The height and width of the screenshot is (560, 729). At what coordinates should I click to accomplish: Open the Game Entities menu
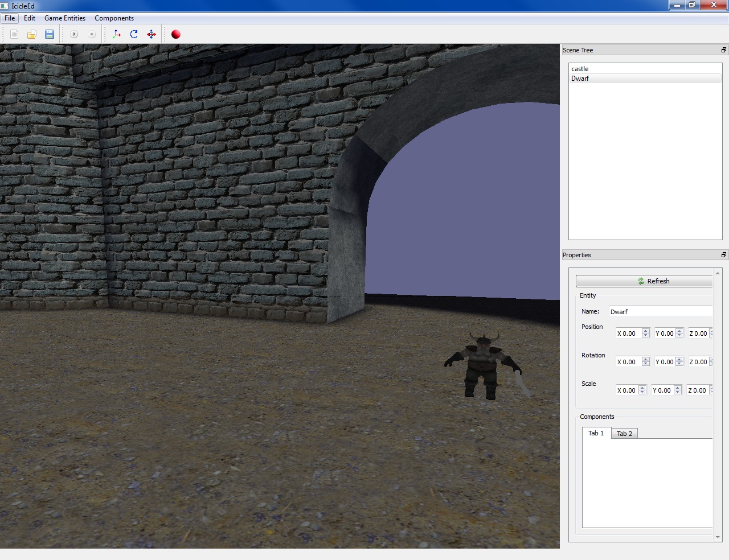(x=64, y=18)
